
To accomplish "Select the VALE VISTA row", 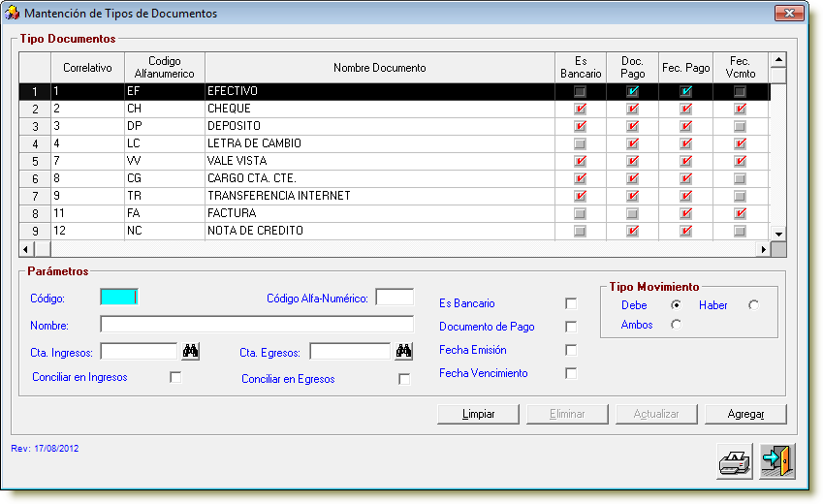I will pyautogui.click(x=395, y=161).
